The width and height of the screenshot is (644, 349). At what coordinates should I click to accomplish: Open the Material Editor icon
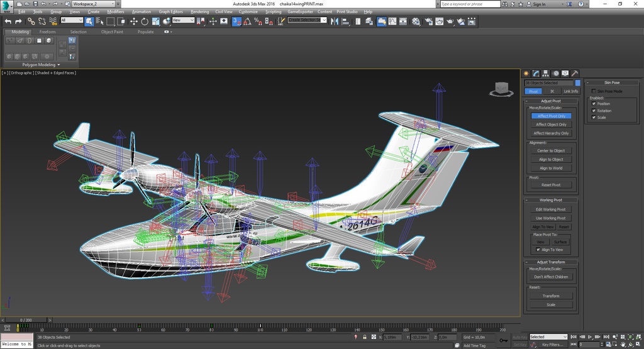pos(416,21)
